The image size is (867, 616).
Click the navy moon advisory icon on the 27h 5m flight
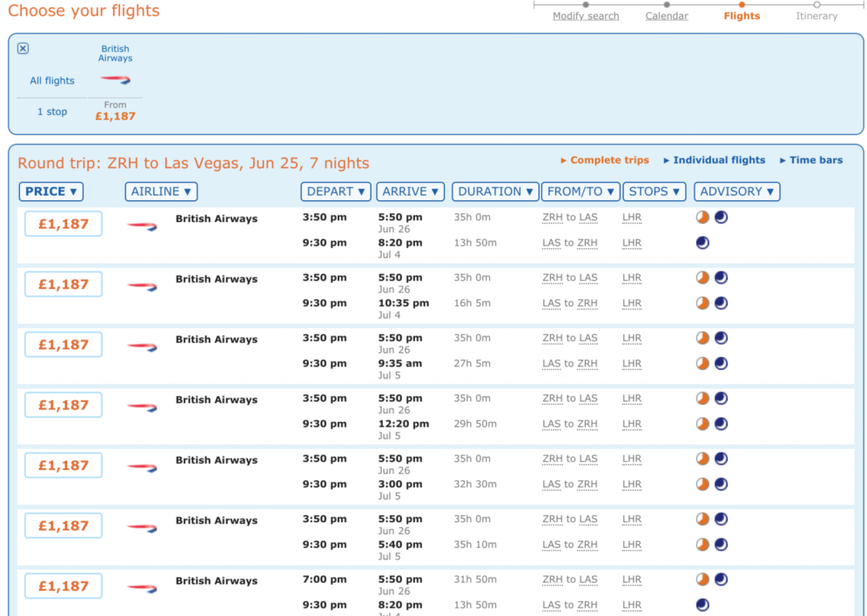721,363
